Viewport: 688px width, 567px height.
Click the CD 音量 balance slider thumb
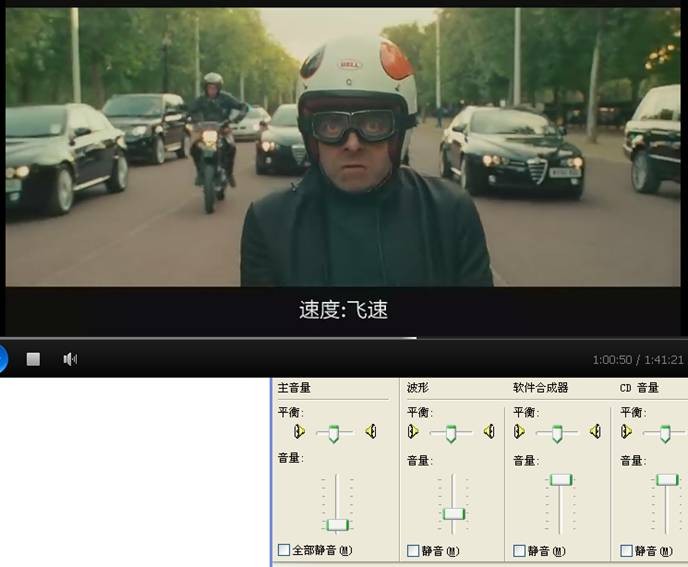(x=665, y=434)
